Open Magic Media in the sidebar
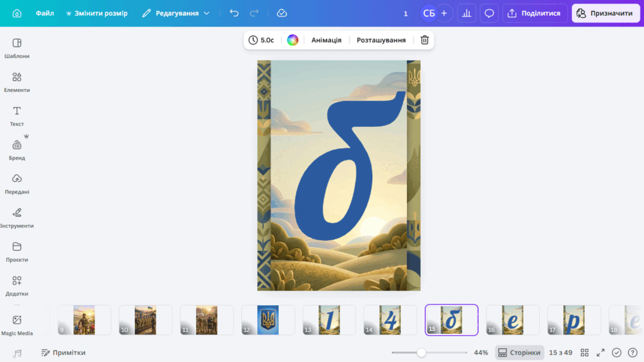 [17, 326]
